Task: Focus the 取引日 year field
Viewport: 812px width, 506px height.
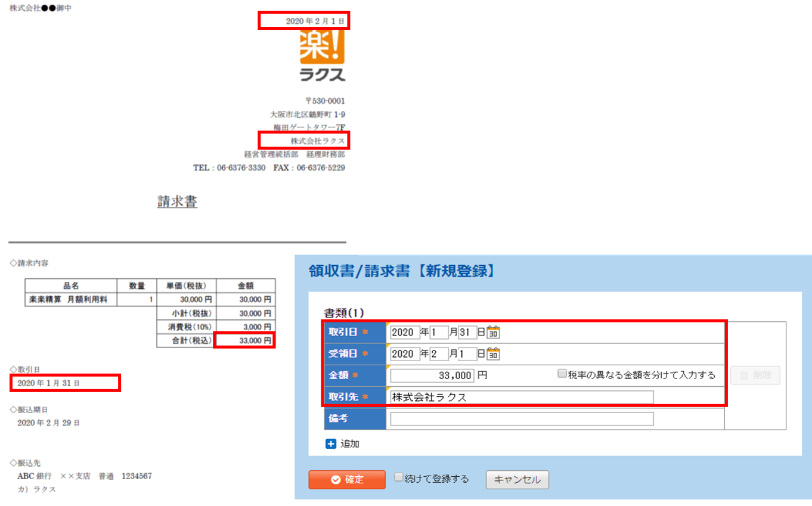Action: click(x=405, y=332)
